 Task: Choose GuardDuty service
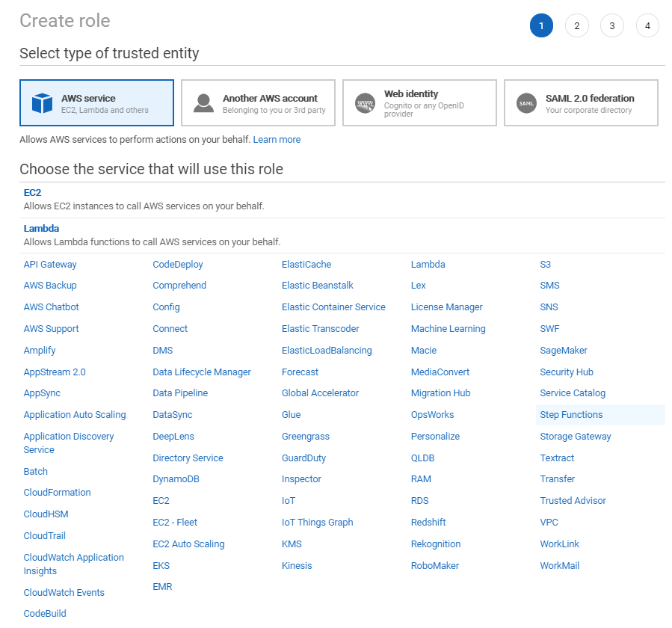(303, 458)
